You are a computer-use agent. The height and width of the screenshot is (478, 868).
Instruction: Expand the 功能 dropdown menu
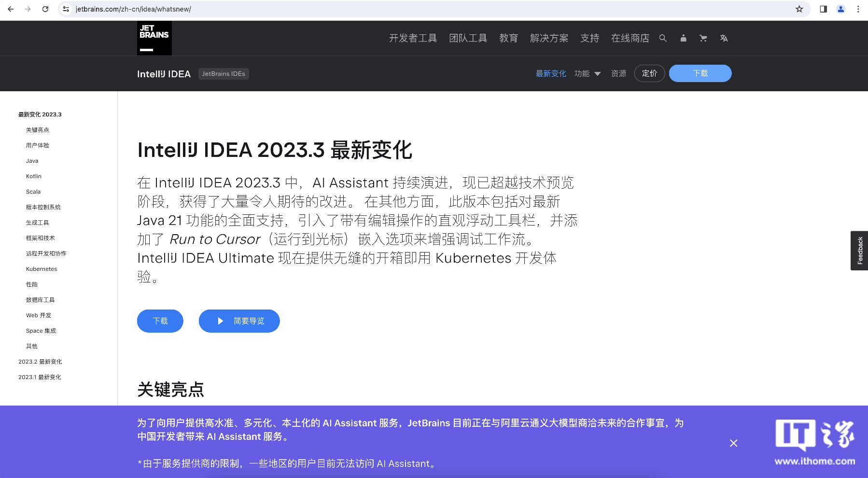click(588, 73)
